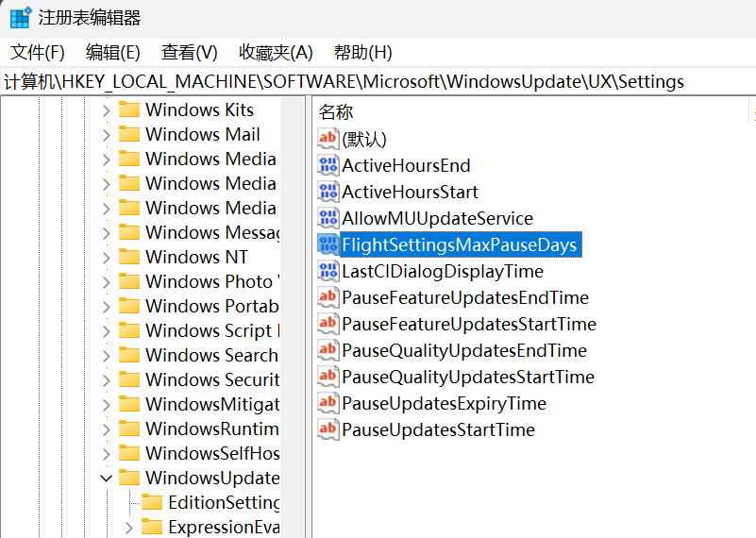Click the icon beside PauseFeatureUpdatesEndTime
The image size is (756, 538).
(328, 297)
